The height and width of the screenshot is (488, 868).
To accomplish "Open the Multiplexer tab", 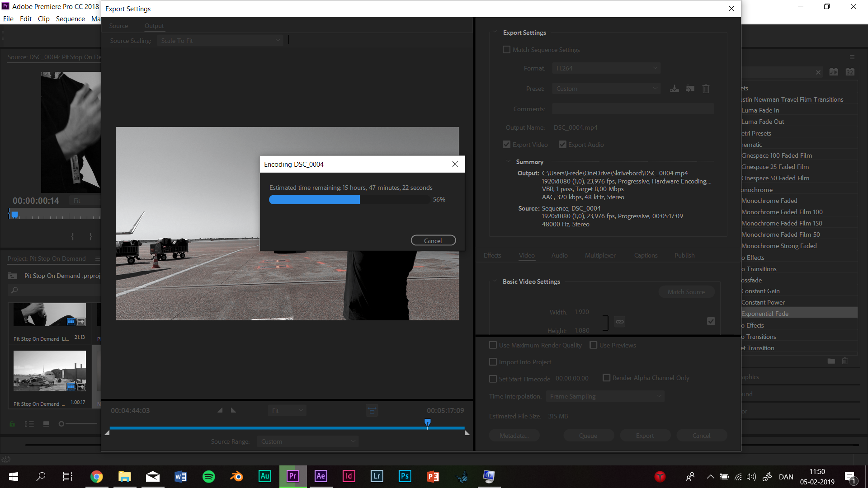I will point(600,255).
